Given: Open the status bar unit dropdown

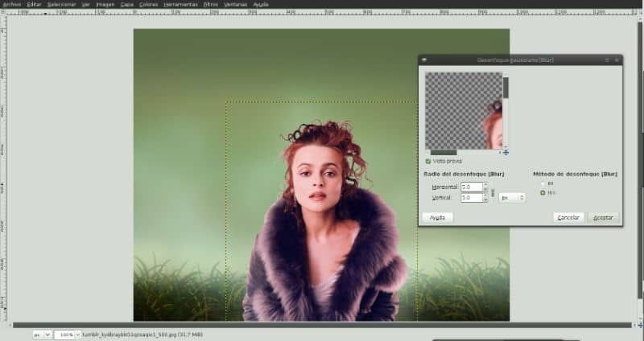Looking at the screenshot, I should pos(42,333).
